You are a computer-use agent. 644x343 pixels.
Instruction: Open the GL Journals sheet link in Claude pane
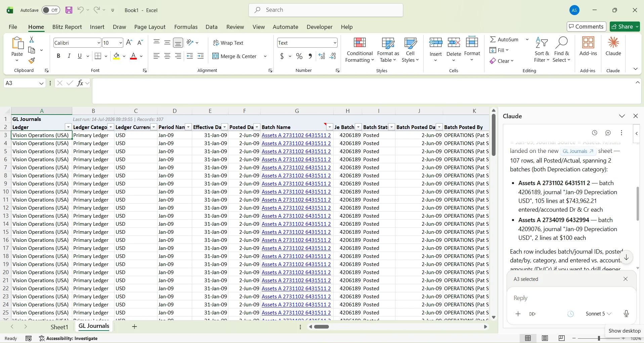(578, 151)
